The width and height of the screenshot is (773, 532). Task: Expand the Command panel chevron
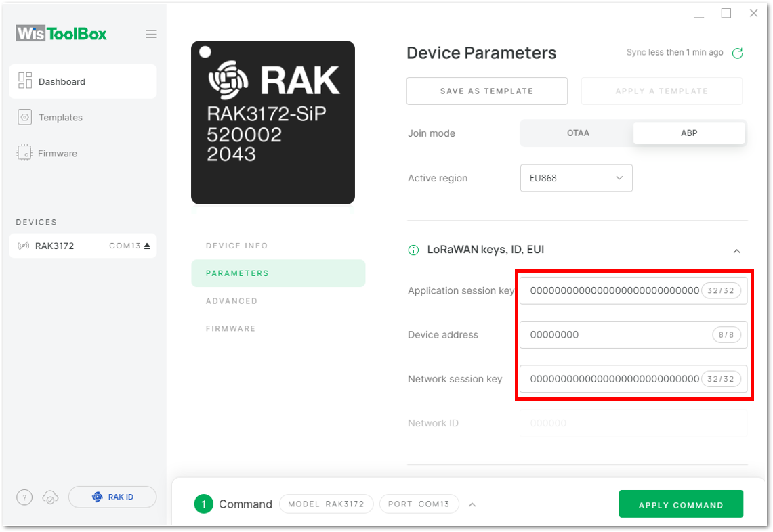coord(472,504)
